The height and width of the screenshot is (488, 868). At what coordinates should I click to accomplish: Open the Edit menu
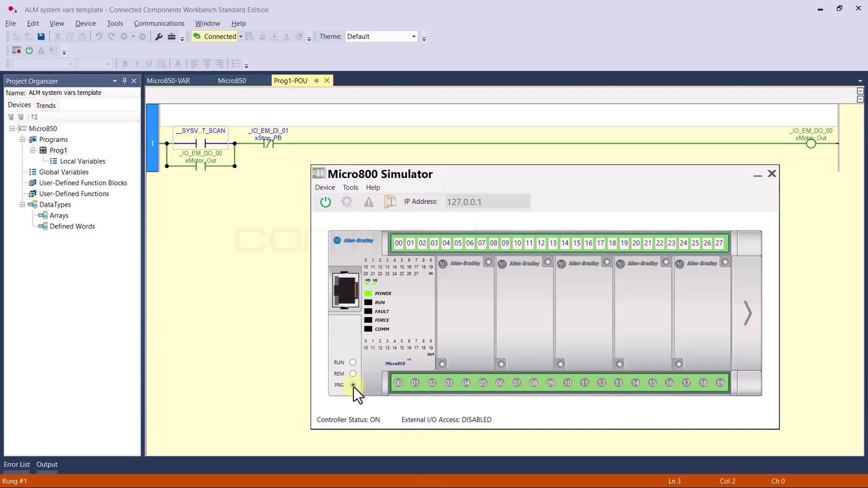(33, 24)
